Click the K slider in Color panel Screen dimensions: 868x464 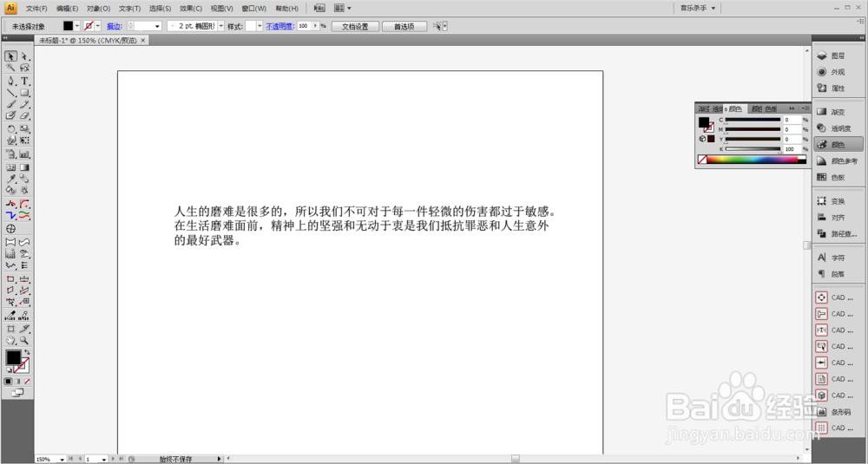click(753, 149)
